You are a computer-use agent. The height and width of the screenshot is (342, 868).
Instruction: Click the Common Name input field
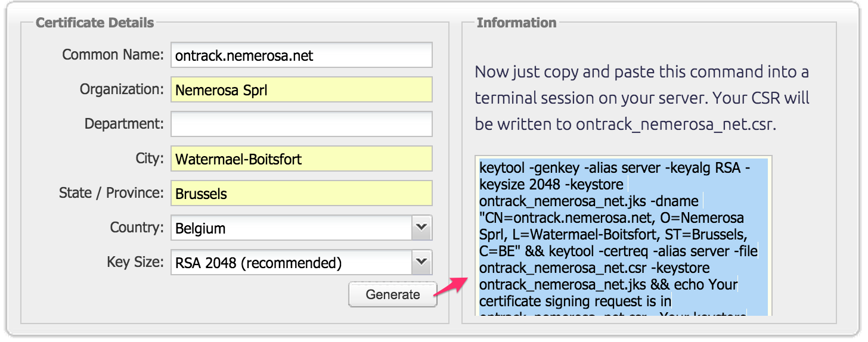pyautogui.click(x=301, y=55)
